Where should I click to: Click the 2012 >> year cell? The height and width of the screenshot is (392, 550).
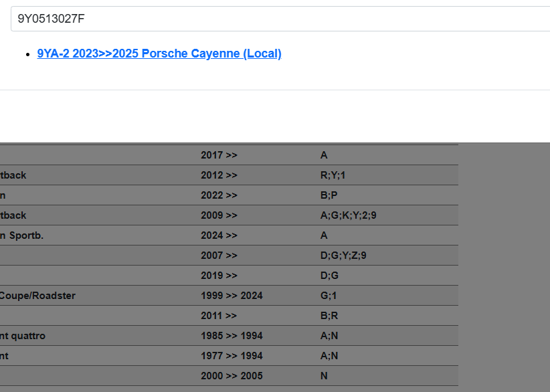[219, 175]
